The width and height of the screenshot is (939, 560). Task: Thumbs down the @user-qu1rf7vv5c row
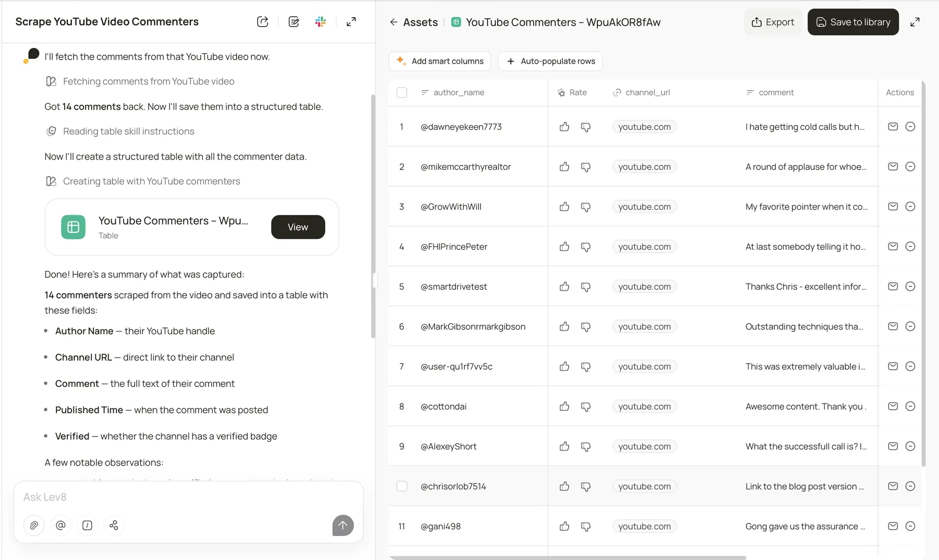586,367
